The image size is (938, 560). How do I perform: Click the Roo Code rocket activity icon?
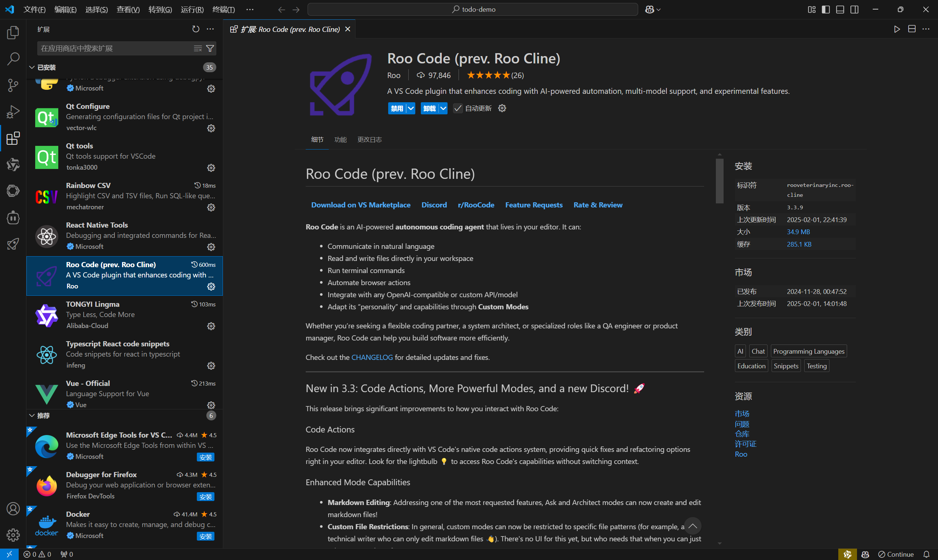point(13,244)
